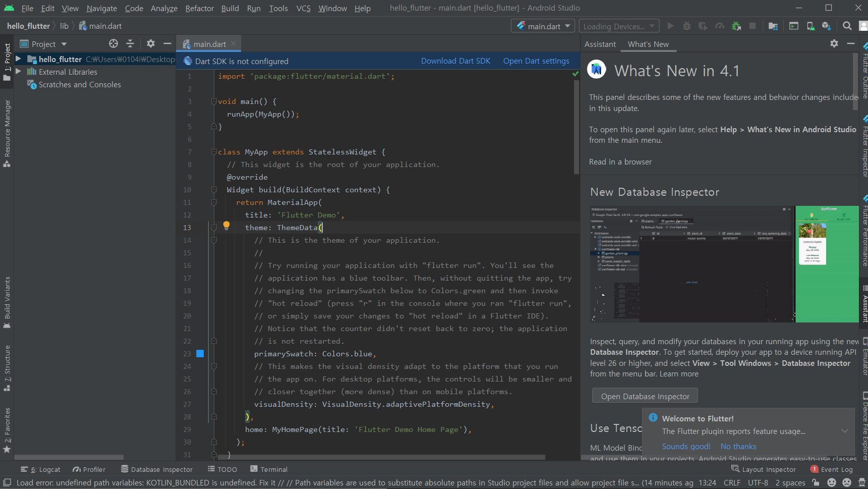
Task: Open Project panel gear settings
Action: click(151, 44)
